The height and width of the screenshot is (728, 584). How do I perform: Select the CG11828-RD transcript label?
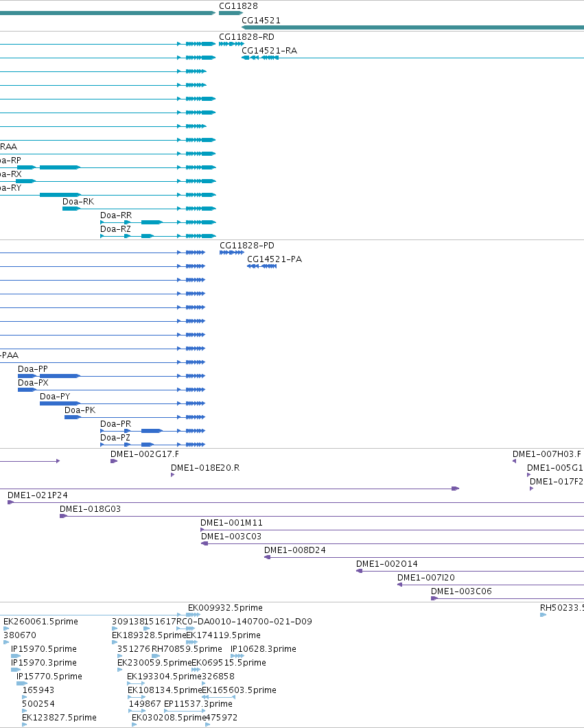(246, 36)
